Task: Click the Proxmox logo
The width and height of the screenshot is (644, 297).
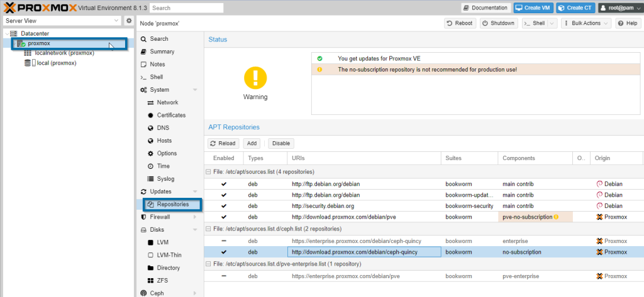Action: click(40, 8)
